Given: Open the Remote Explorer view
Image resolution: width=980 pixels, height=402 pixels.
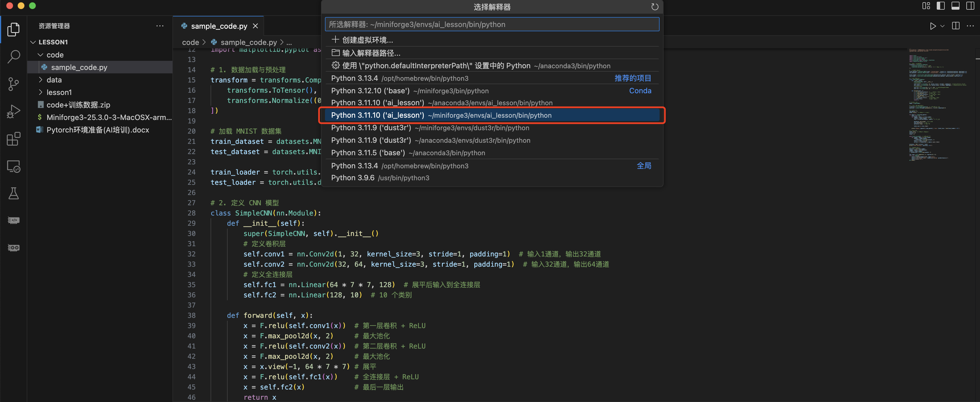Looking at the screenshot, I should [x=14, y=166].
